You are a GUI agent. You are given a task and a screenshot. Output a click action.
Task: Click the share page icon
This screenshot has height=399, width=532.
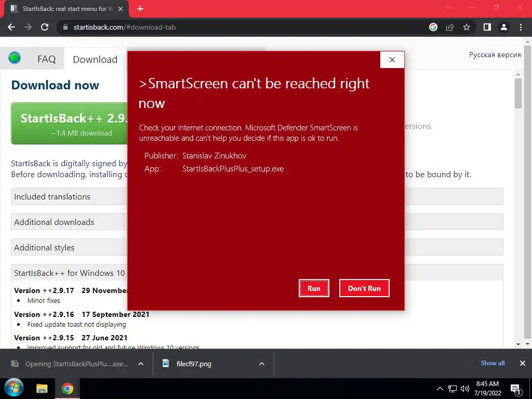click(450, 27)
